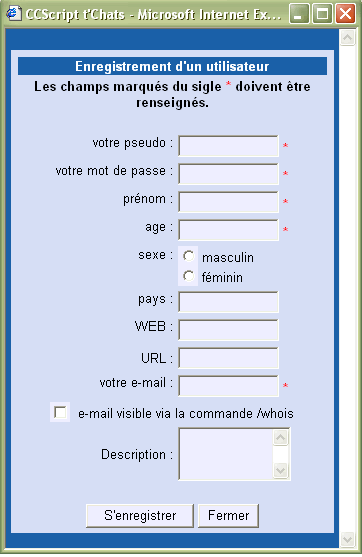Image resolution: width=362 pixels, height=557 pixels.
Task: Enable e-mail visible via /whois checkbox
Action: coord(60,412)
